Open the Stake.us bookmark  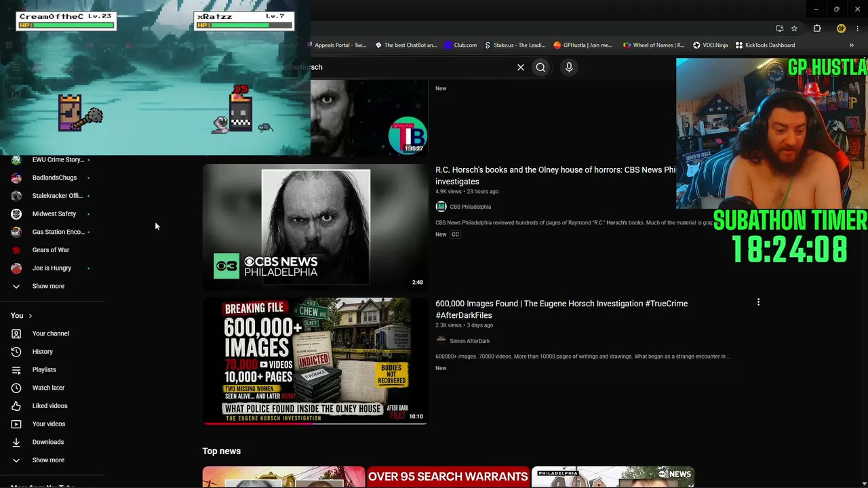coord(515,45)
